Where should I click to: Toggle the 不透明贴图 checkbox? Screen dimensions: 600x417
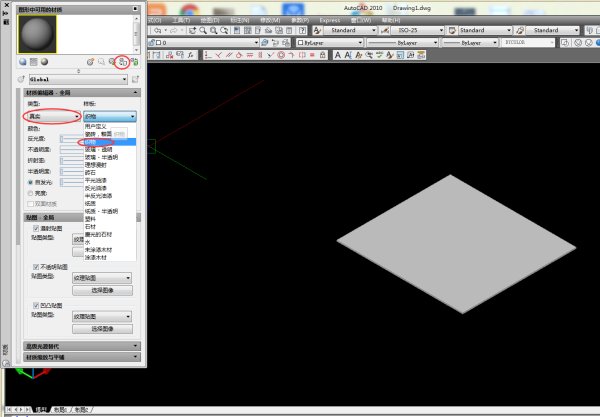click(x=36, y=267)
